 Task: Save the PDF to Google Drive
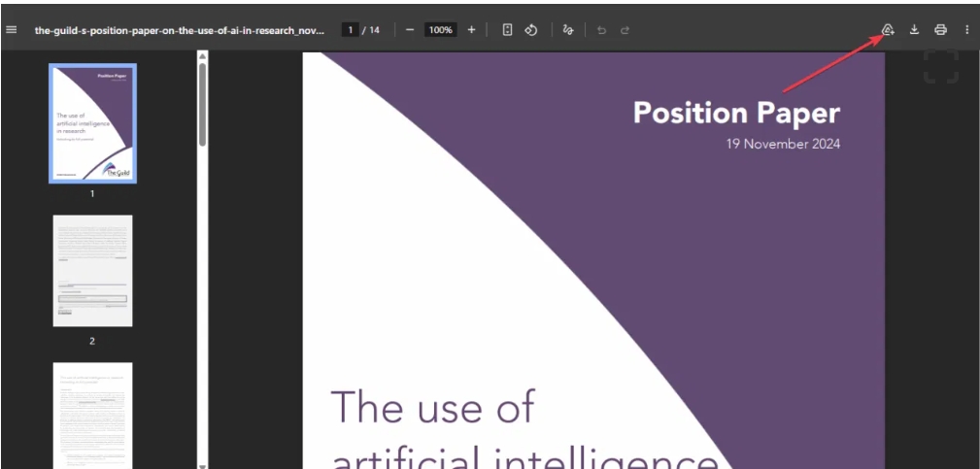[888, 30]
